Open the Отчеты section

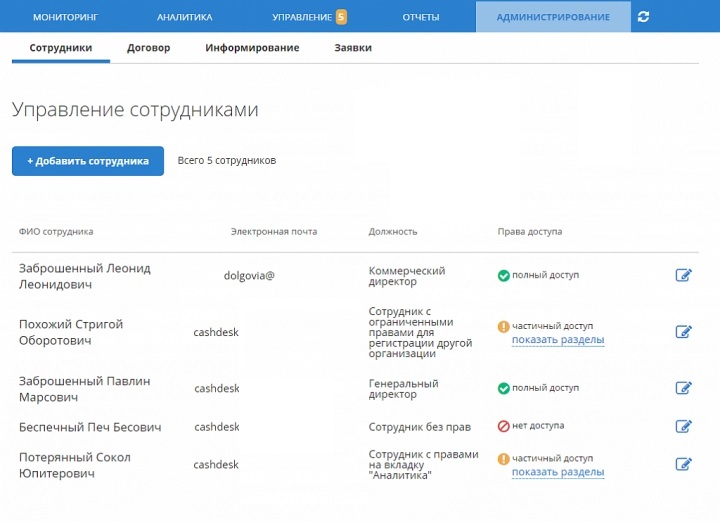pyautogui.click(x=421, y=17)
